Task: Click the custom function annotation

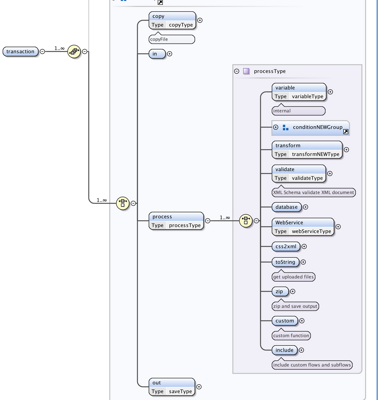Action: click(291, 336)
